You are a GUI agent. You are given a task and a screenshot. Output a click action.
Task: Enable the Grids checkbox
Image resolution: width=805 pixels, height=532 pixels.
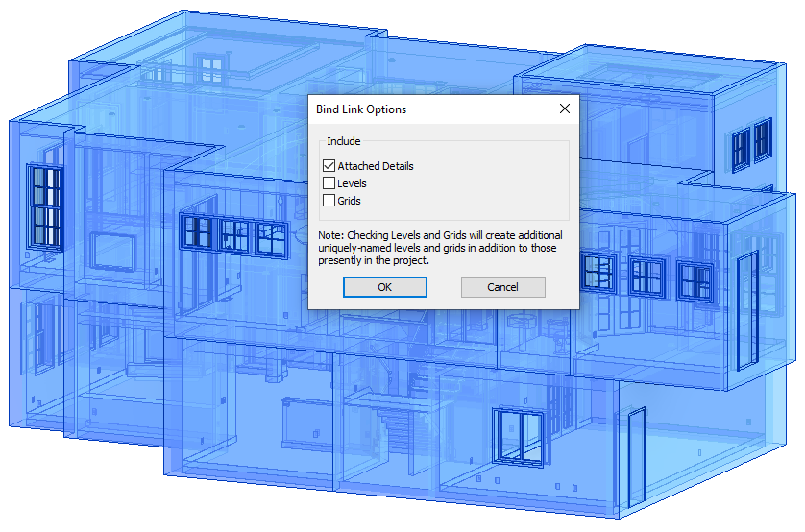point(329,201)
